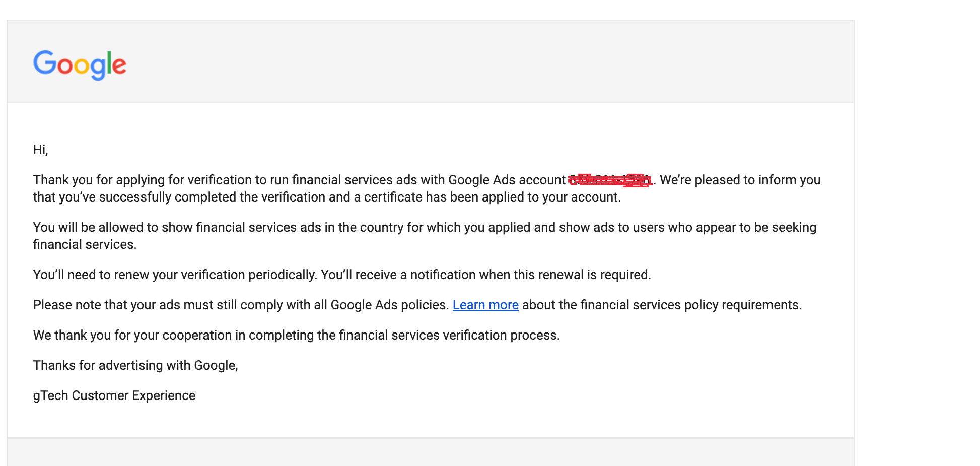The image size is (980, 466).
Task: Click the line "that you've successfully completed the verification"
Action: 327,197
